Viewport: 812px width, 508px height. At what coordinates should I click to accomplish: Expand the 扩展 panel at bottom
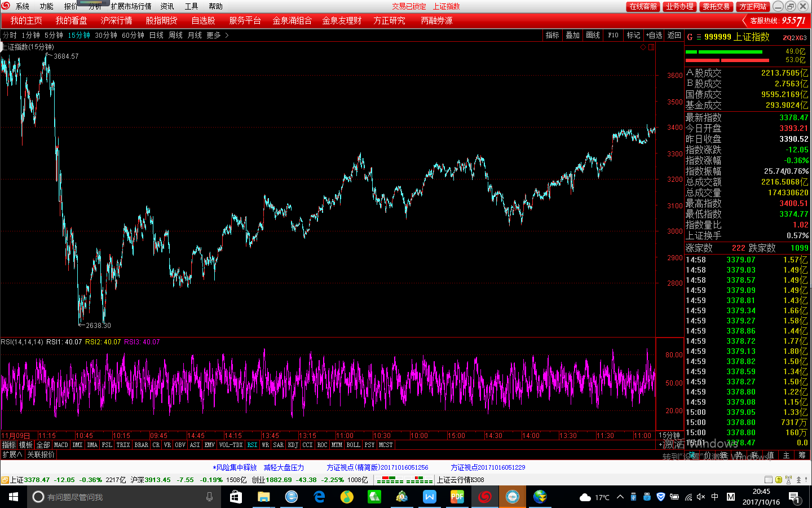[x=12, y=454]
